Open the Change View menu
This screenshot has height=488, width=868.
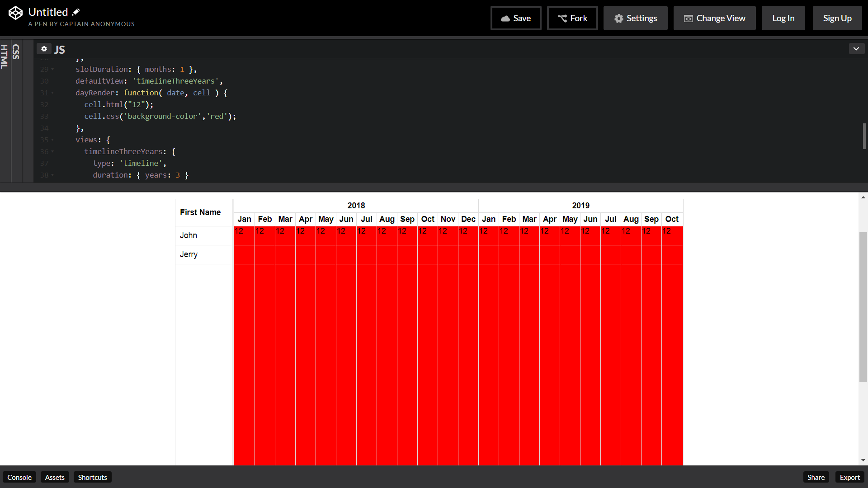[714, 18]
